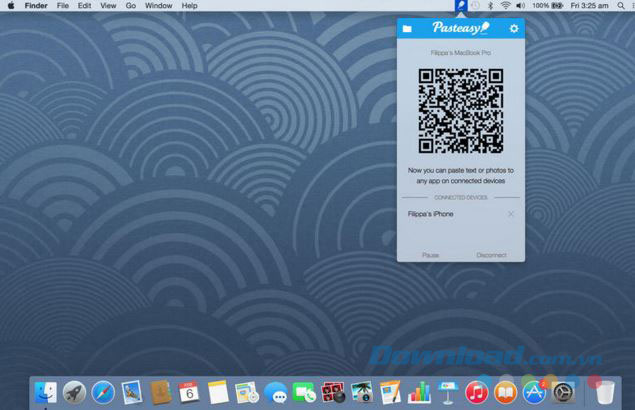635x410 pixels.
Task: Open the Go menu
Action: [130, 6]
